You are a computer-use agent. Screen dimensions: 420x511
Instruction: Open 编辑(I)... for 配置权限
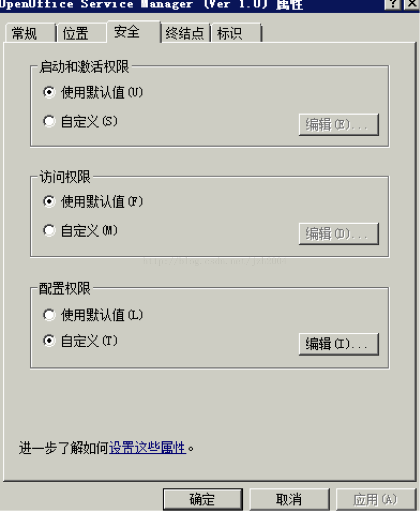coord(338,344)
